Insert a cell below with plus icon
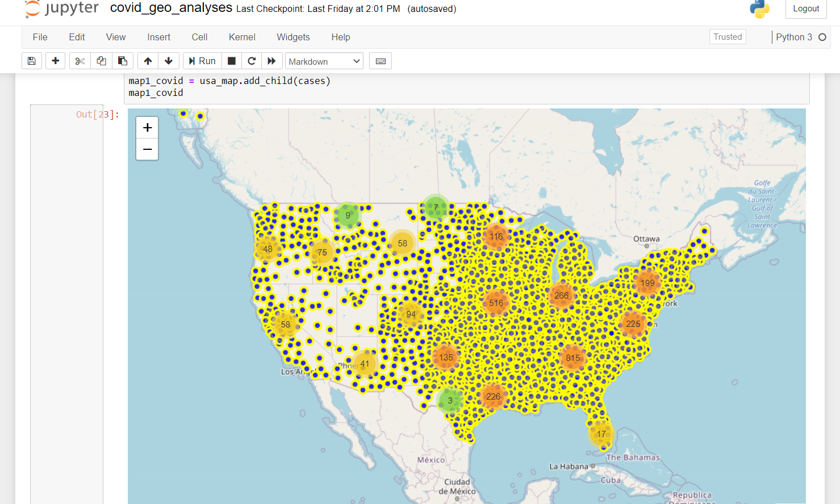Viewport: 840px width, 504px height. (55, 61)
